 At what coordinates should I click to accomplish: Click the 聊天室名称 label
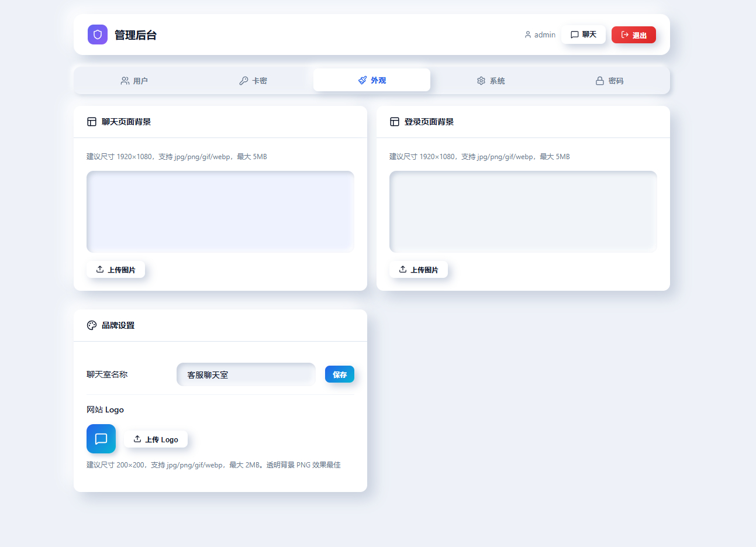(107, 374)
